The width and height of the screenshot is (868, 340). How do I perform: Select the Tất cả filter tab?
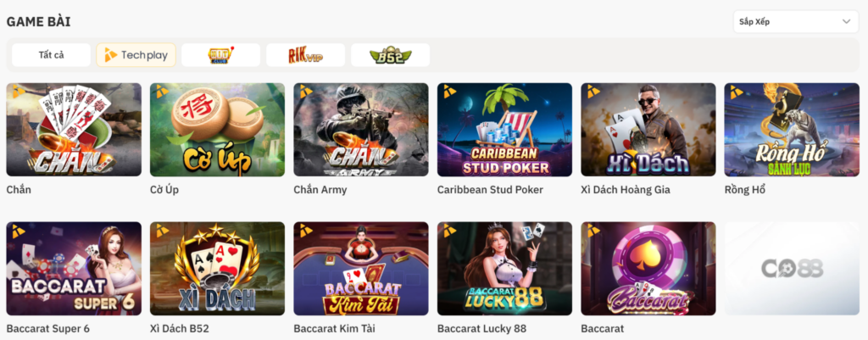click(x=51, y=55)
